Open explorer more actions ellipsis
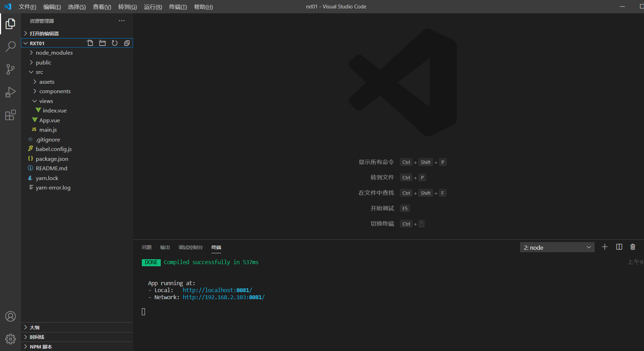The height and width of the screenshot is (351, 644). pyautogui.click(x=122, y=21)
